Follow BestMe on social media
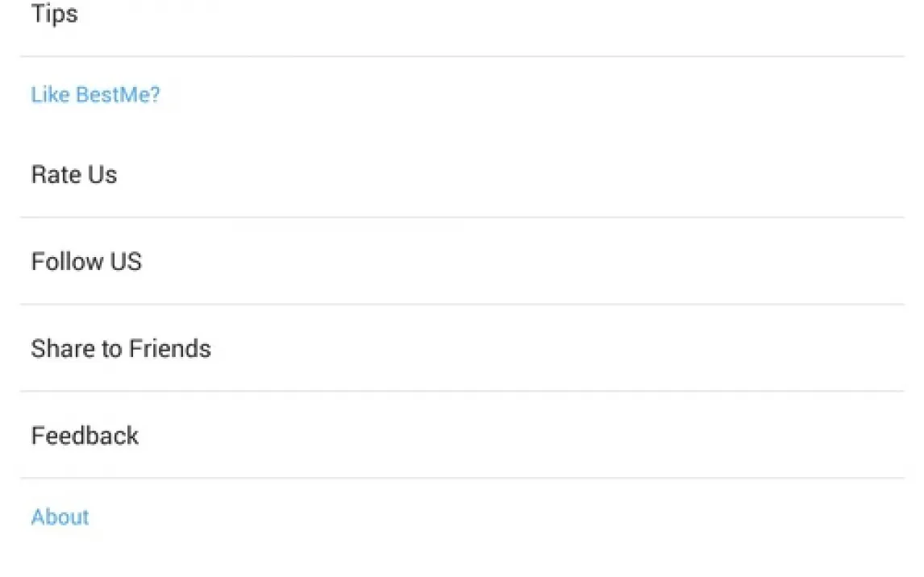 (86, 262)
